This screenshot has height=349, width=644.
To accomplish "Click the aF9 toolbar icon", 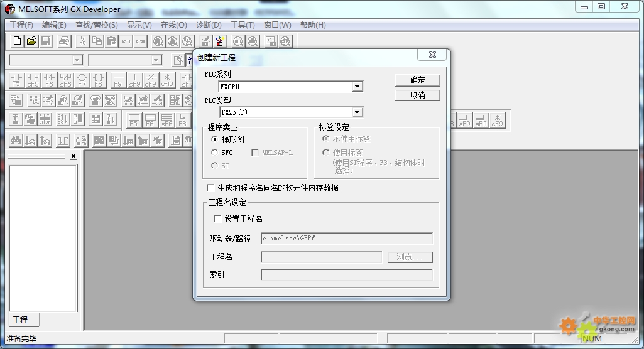I will [464, 120].
